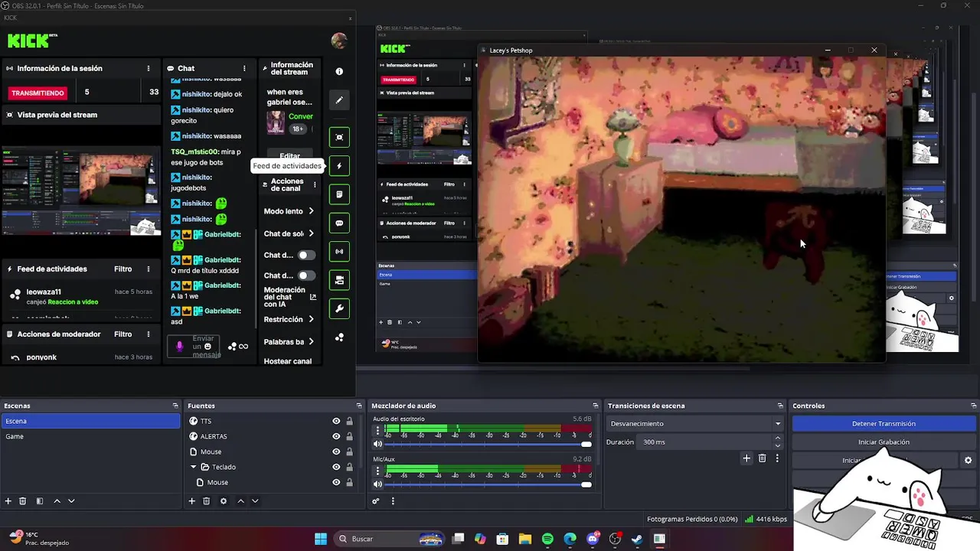This screenshot has width=980, height=551.
Task: Expand the Chat de sol... option
Action: point(311,233)
